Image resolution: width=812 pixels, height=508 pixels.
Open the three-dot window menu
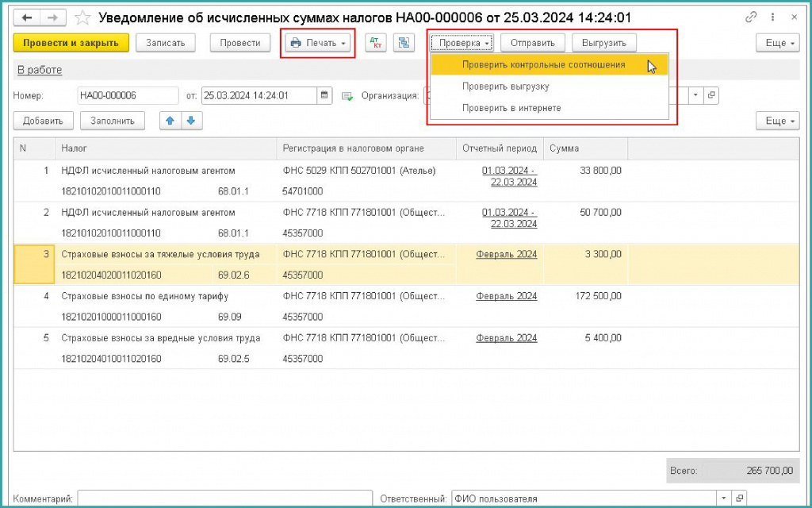pos(772,17)
